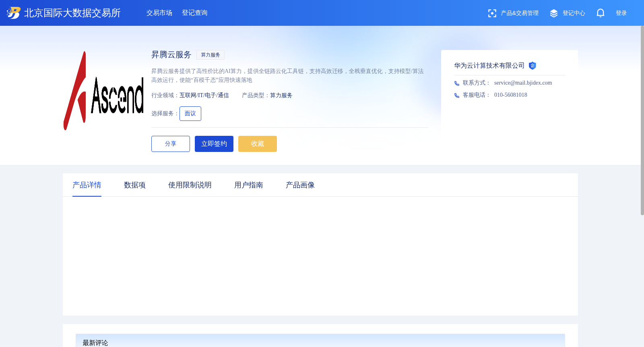Image resolution: width=644 pixels, height=347 pixels.
Task: Click the email service@mail.bjidex.com
Action: pyautogui.click(x=523, y=83)
